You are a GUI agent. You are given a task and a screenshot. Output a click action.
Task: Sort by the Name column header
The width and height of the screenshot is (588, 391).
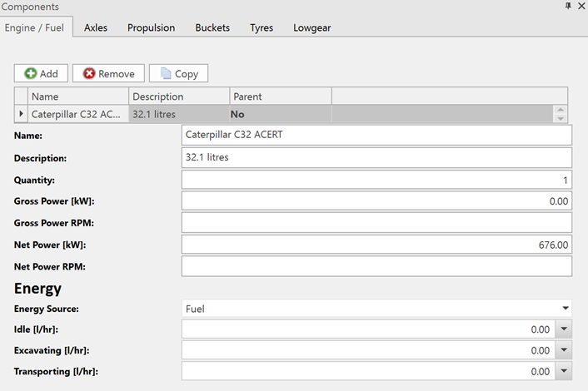tap(78, 97)
